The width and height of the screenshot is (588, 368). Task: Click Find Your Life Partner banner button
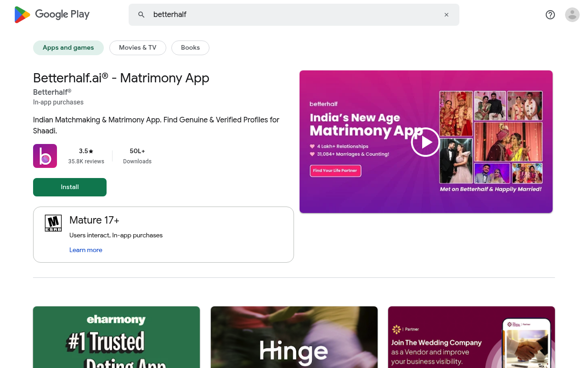(336, 171)
